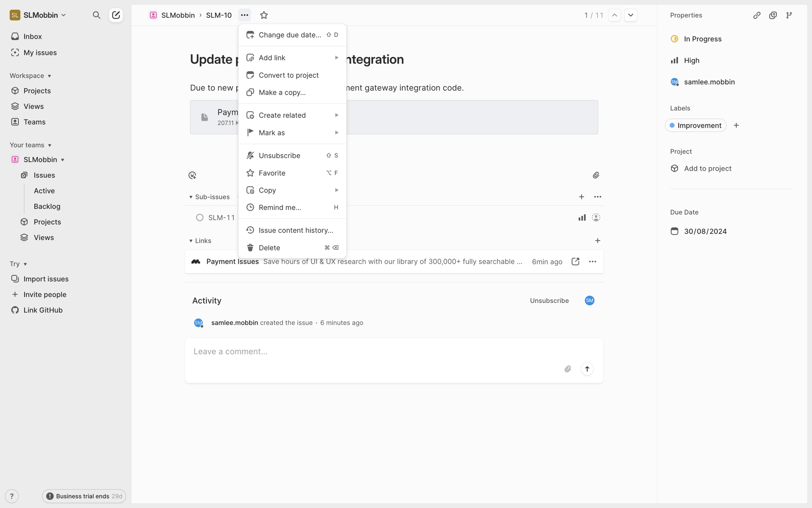Expand the Copy submenu
Viewport: 812px width, 508px height.
(292, 190)
